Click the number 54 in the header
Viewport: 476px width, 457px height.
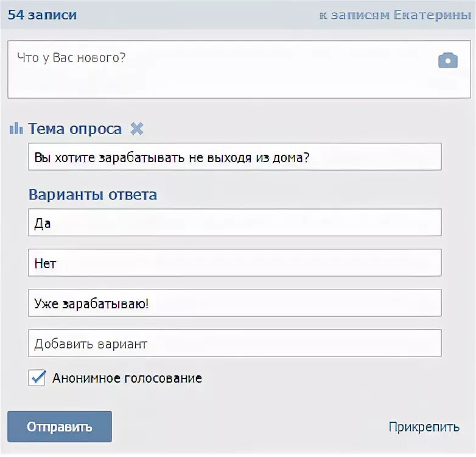16,15
